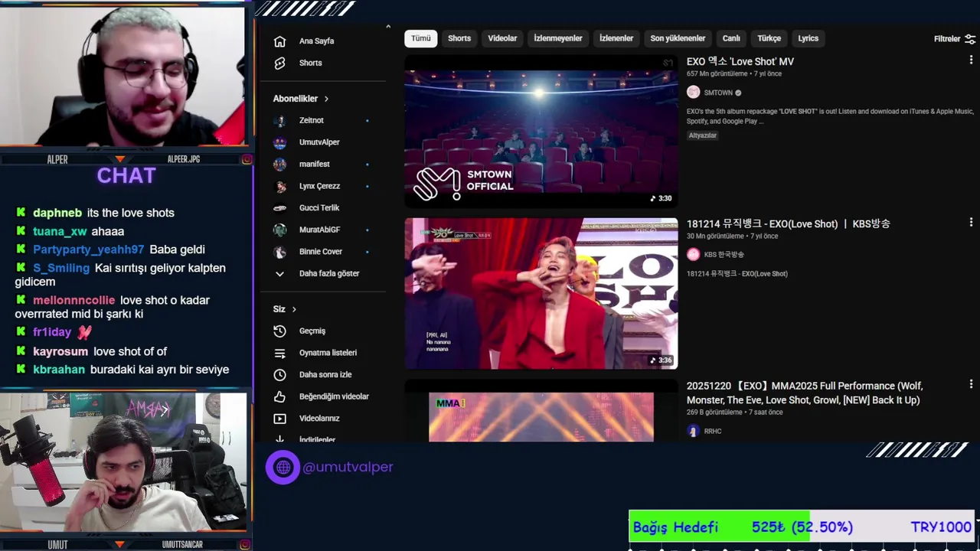Select Videolar filter chip
Screen dimensions: 980x551
click(x=502, y=38)
